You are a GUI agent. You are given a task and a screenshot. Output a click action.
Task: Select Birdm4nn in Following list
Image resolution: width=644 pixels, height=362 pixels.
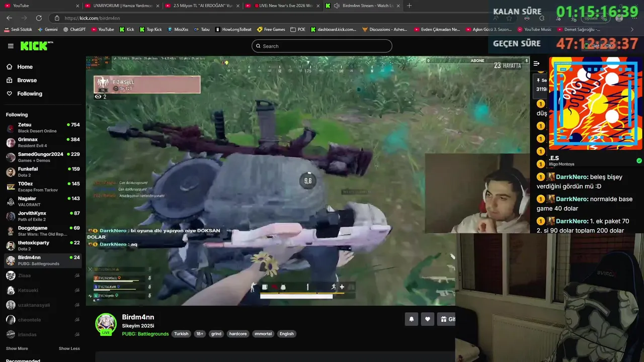tap(43, 260)
